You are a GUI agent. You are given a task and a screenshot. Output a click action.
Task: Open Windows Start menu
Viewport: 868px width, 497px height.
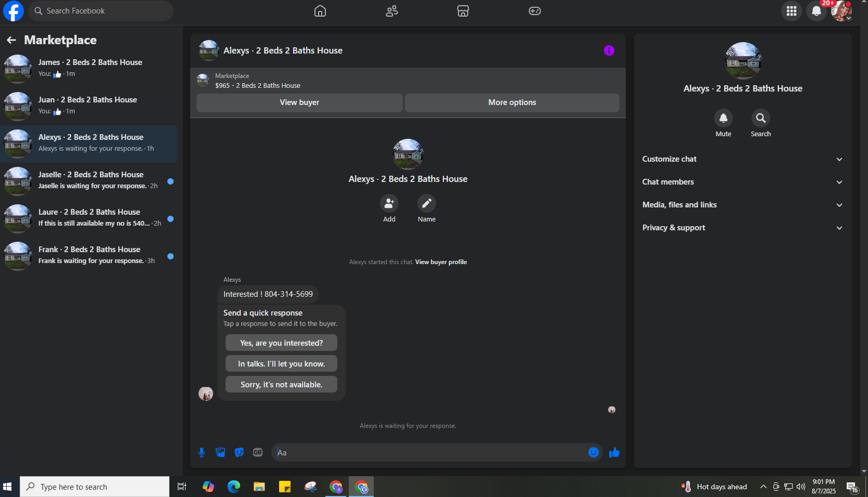7,487
